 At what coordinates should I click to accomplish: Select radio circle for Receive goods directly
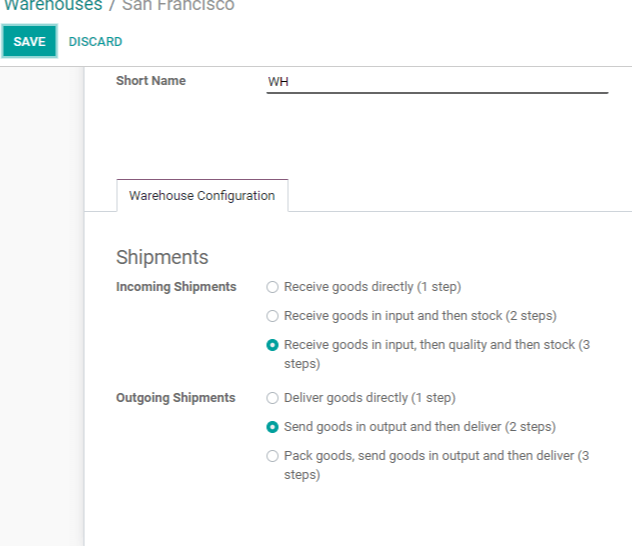272,287
